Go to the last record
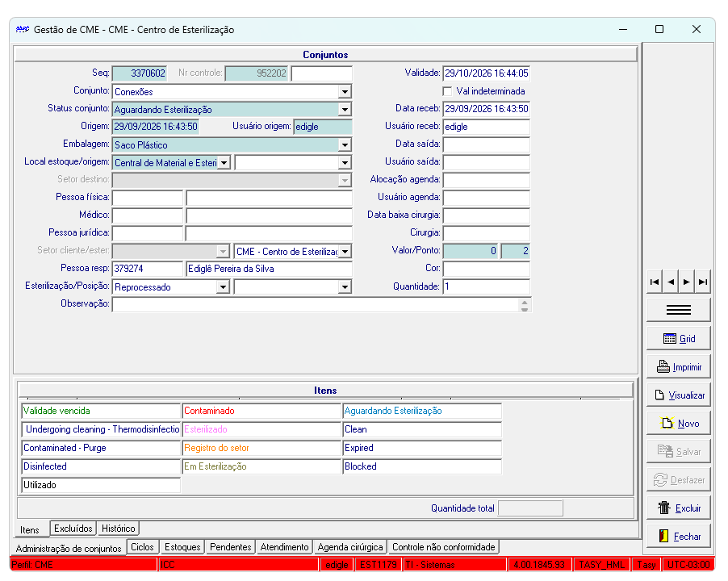The width and height of the screenshot is (728, 581). click(702, 282)
